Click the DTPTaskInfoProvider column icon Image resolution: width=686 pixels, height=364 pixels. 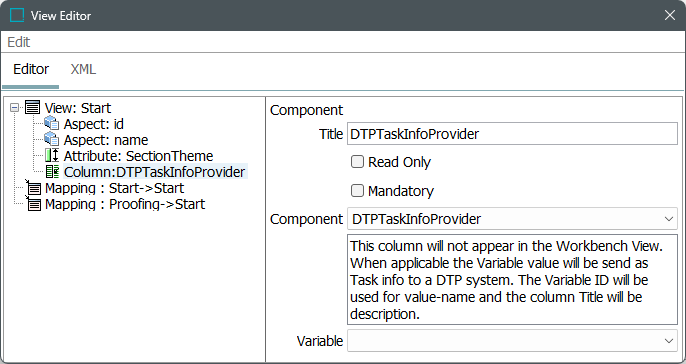pos(52,172)
